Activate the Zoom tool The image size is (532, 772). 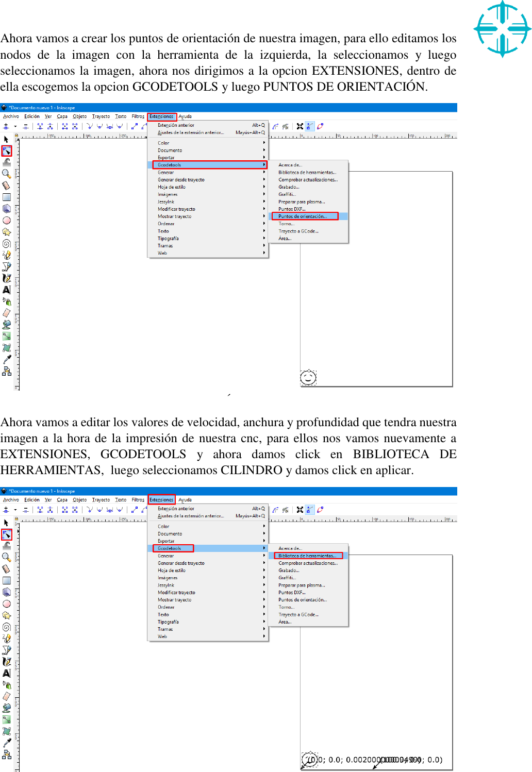tap(7, 173)
